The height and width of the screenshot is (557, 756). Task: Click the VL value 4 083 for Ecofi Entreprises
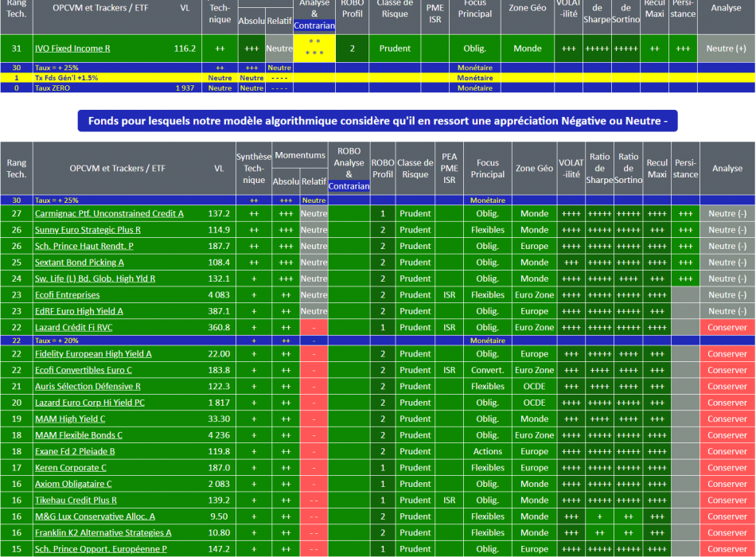click(x=219, y=294)
